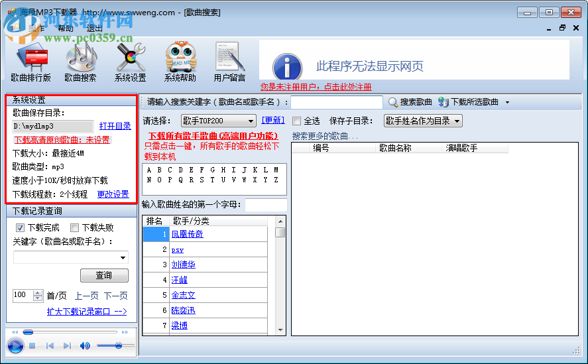Image resolution: width=588 pixels, height=364 pixels.
Task: Select singer 陈奕迅
Action: [x=183, y=311]
